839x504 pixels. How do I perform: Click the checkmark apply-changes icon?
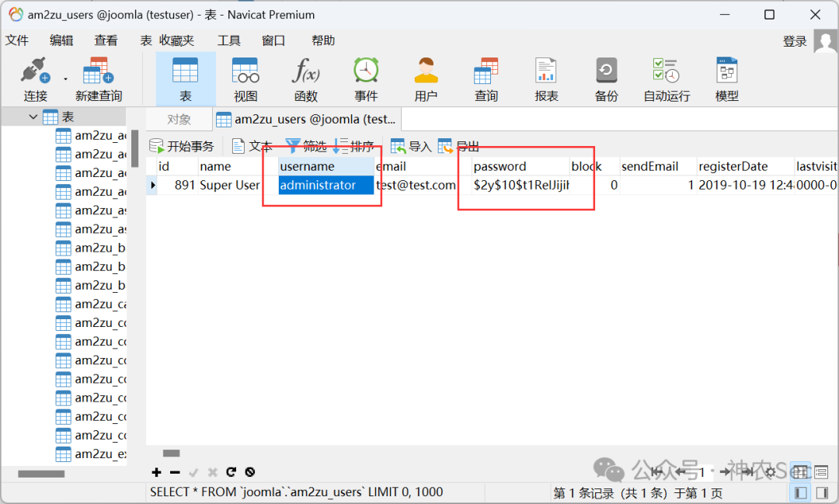[x=193, y=472]
